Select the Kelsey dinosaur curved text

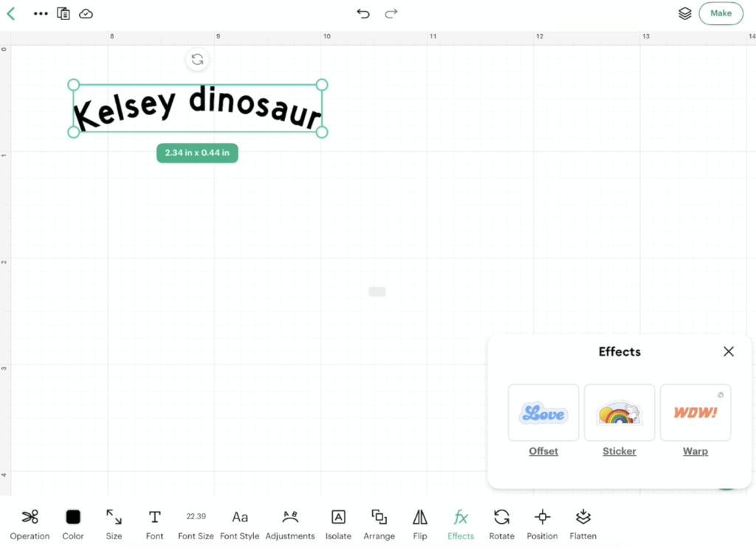pos(197,108)
